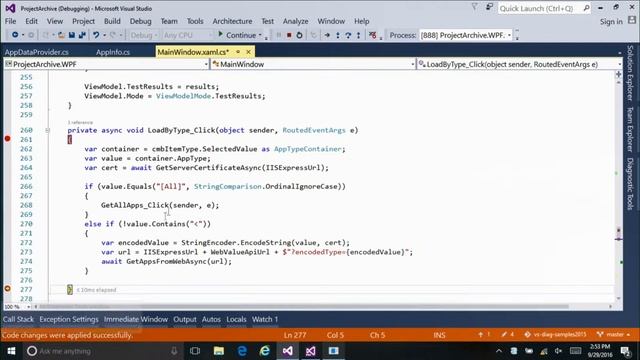Viewport: 640px width, 360px height.
Task: Open the Undo history dropdown arrow
Action: [104, 35]
